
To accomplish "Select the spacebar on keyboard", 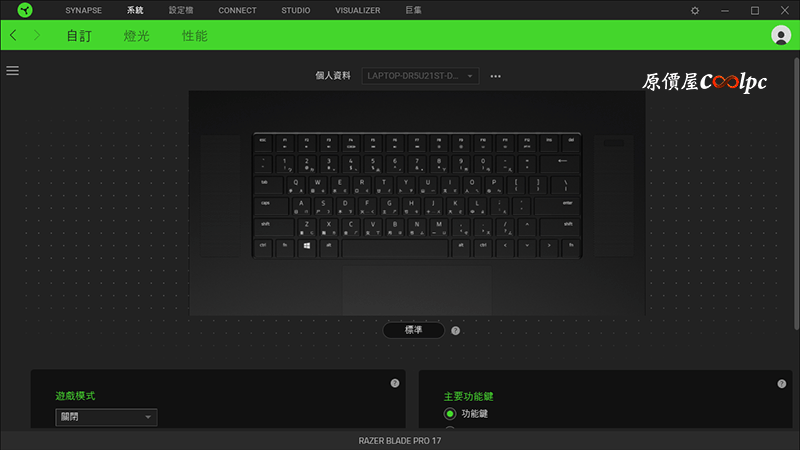I will pyautogui.click(x=395, y=247).
